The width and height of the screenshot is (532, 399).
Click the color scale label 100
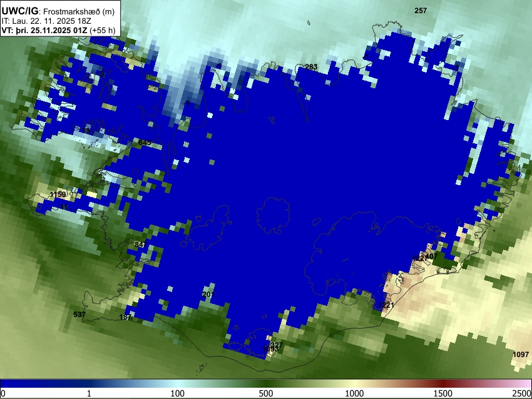178,393
